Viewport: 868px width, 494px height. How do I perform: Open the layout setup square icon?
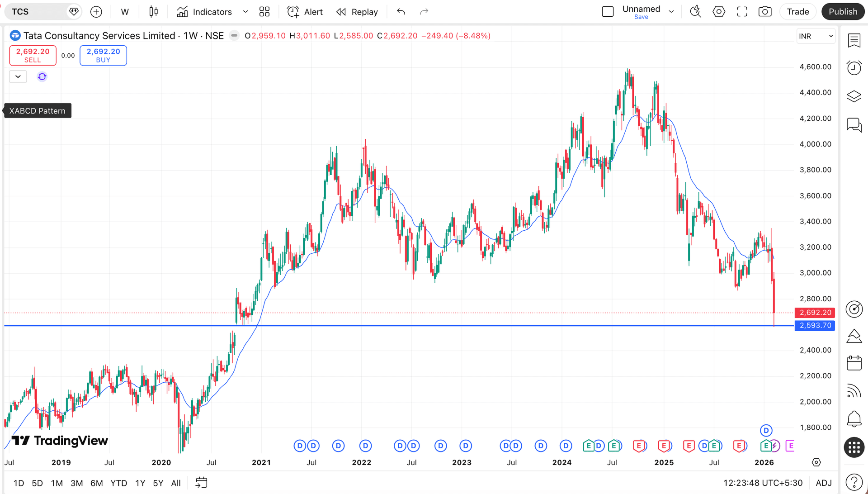click(x=608, y=12)
